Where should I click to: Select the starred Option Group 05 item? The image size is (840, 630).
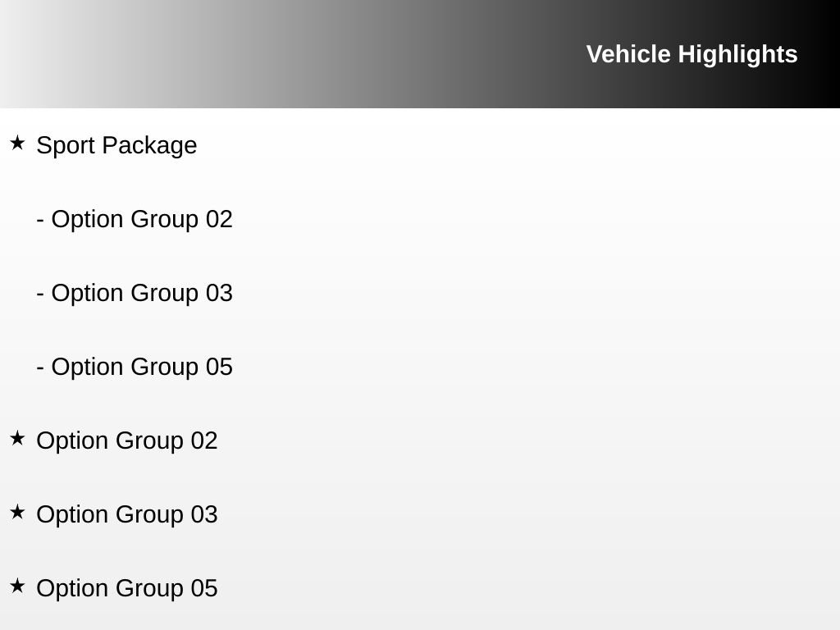pos(127,588)
